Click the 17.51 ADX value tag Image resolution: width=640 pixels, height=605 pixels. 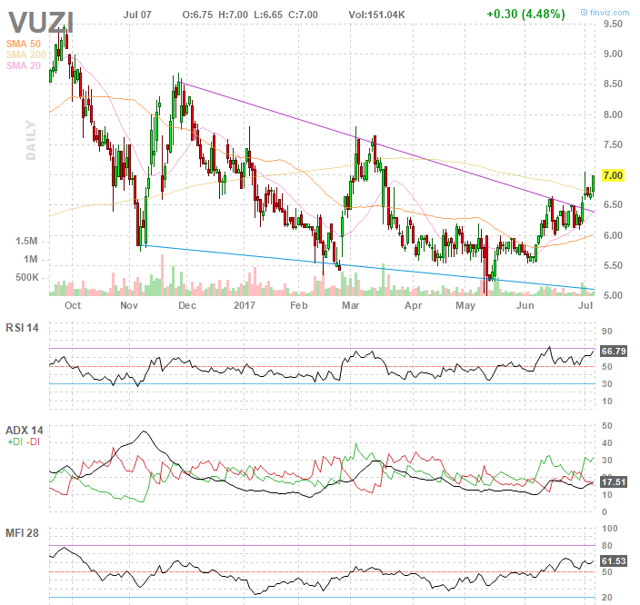tap(613, 482)
